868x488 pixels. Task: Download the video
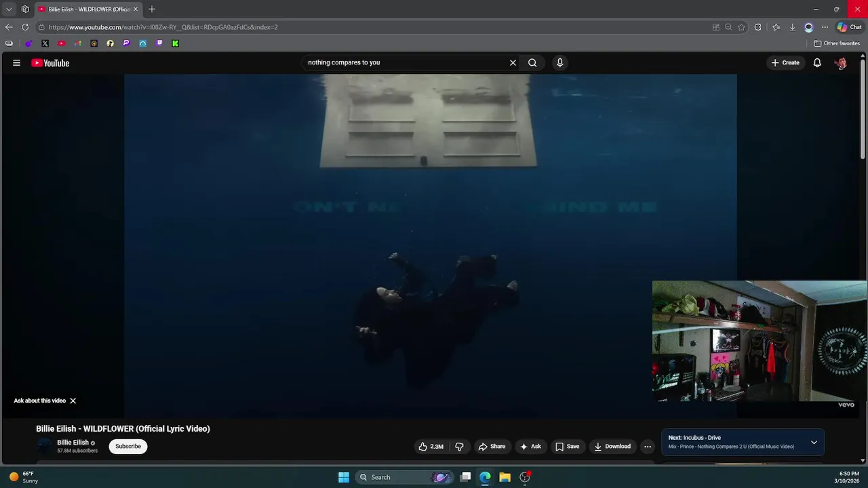[612, 446]
